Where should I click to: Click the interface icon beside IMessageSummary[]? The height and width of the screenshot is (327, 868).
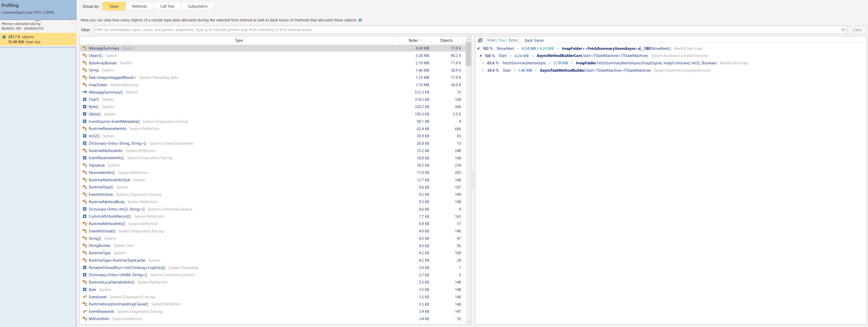pyautogui.click(x=85, y=92)
